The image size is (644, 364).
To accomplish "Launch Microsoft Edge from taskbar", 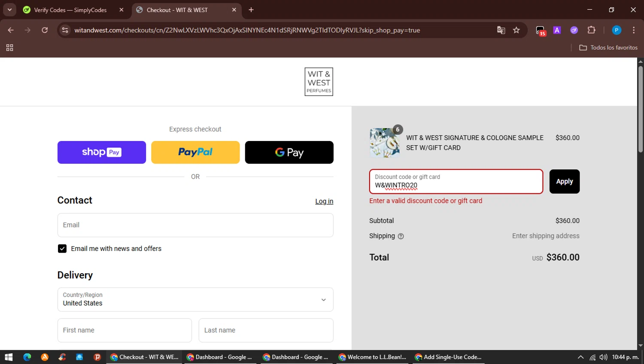I will click(x=27, y=357).
